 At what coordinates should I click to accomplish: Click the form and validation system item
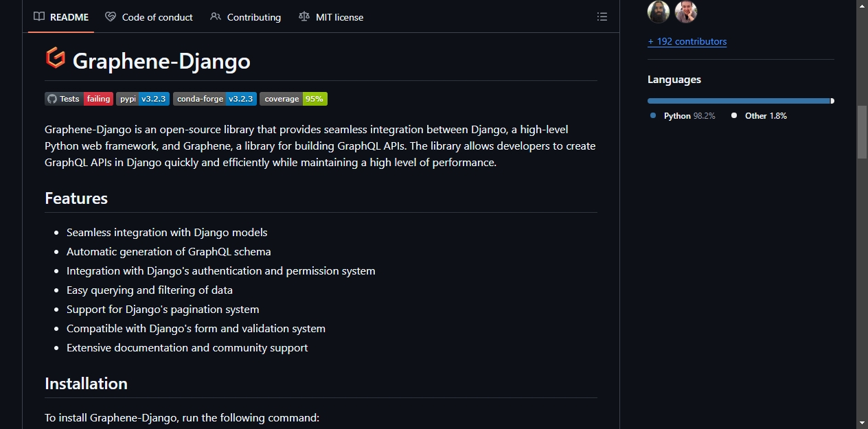pos(196,329)
